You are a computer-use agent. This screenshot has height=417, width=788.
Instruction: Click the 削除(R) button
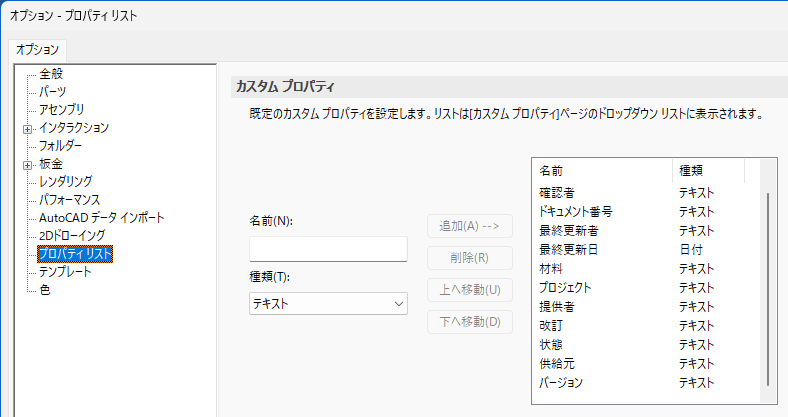click(x=470, y=258)
